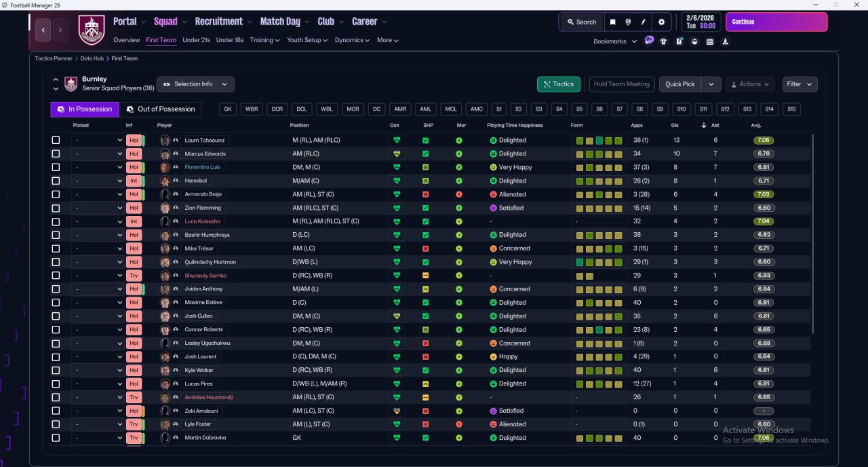868x467 pixels.
Task: Click the Int status badge for Hannibal
Action: (x=134, y=181)
